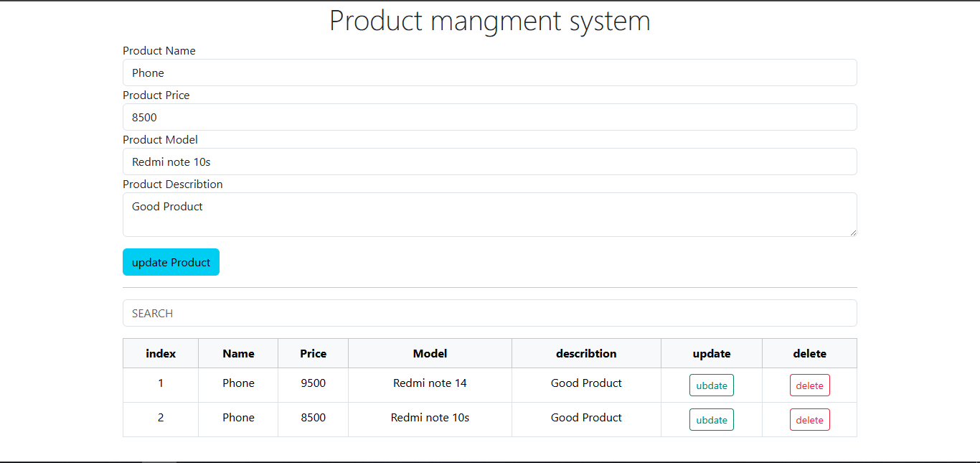The height and width of the screenshot is (463, 980).
Task: Click ubdate for Redmi note 14 row
Action: point(711,385)
